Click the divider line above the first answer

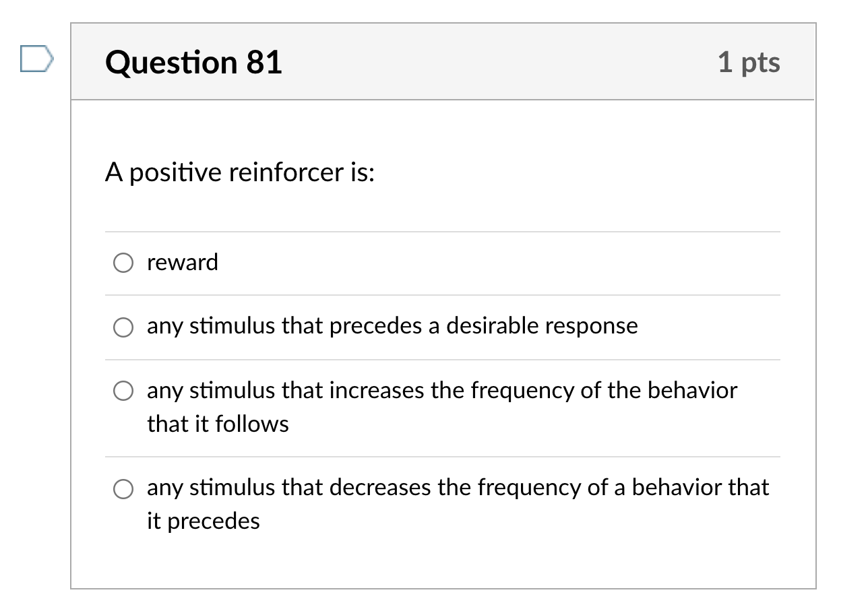click(441, 230)
